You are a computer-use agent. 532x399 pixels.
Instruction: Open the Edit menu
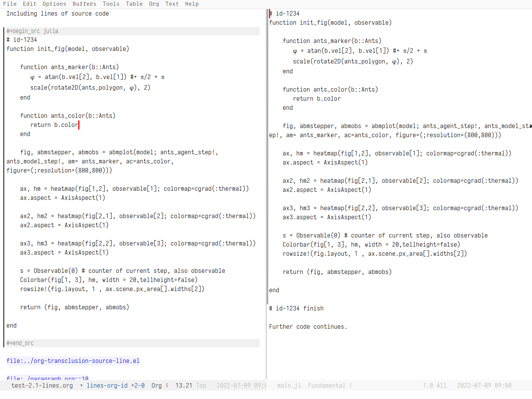29,4
